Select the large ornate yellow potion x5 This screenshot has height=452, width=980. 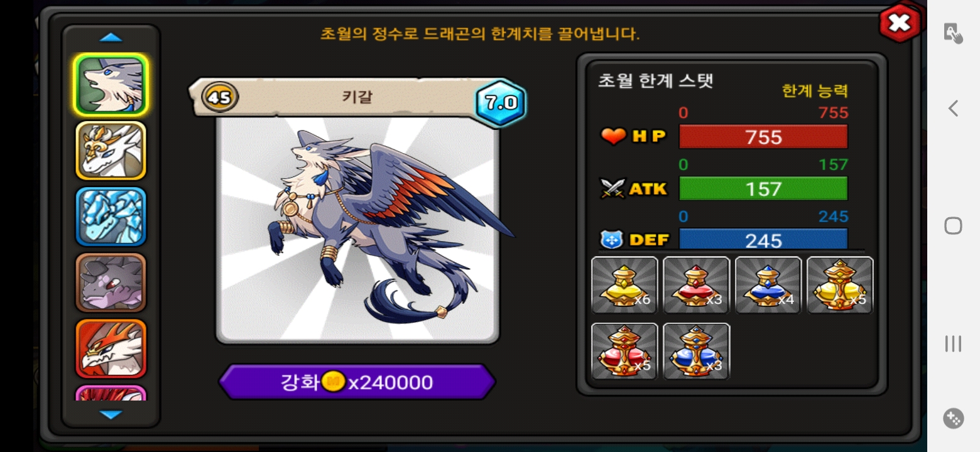(x=840, y=285)
